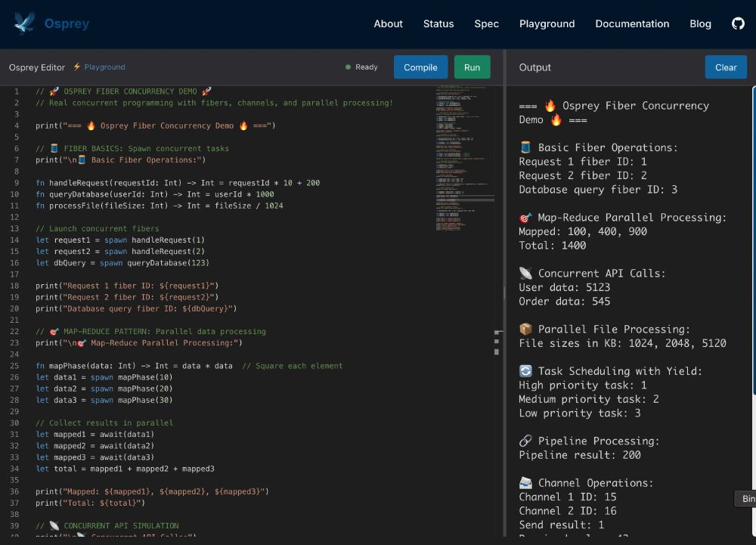Click 'Low priority task: 3' output line
This screenshot has height=545, width=756.
click(580, 413)
